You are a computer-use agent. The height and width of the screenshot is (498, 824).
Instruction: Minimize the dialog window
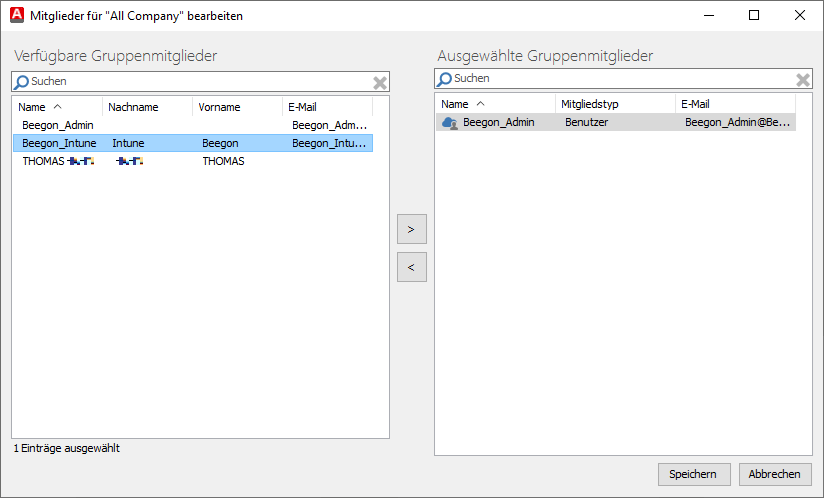point(709,15)
